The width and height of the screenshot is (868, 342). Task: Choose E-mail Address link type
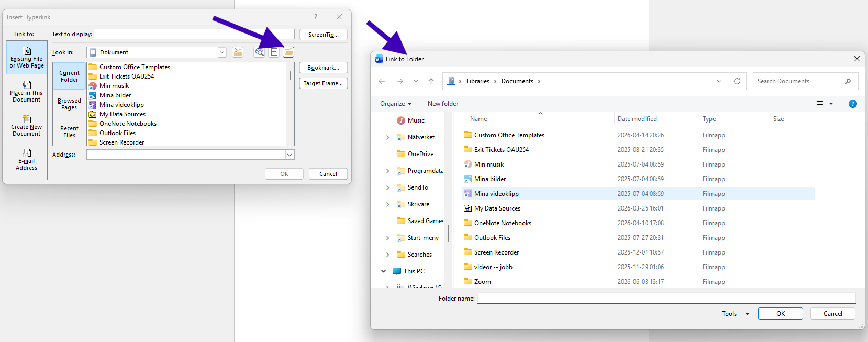tap(27, 160)
